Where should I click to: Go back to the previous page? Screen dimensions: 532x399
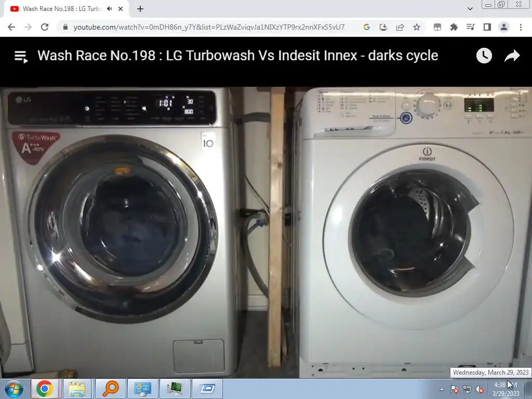point(11,27)
